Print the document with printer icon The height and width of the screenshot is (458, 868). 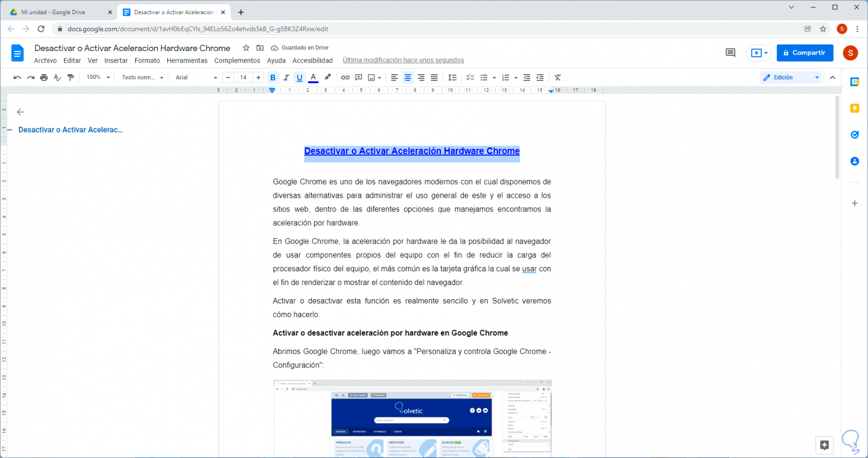pyautogui.click(x=44, y=77)
